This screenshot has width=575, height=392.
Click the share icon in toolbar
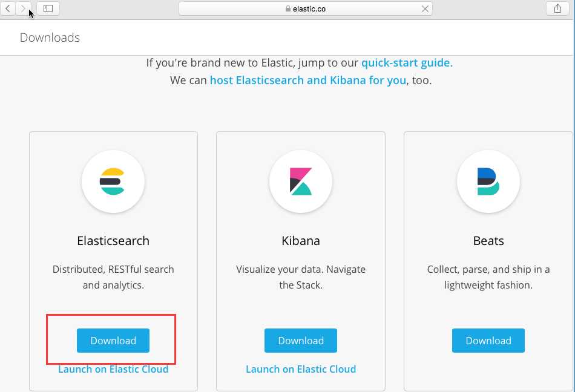click(x=557, y=8)
